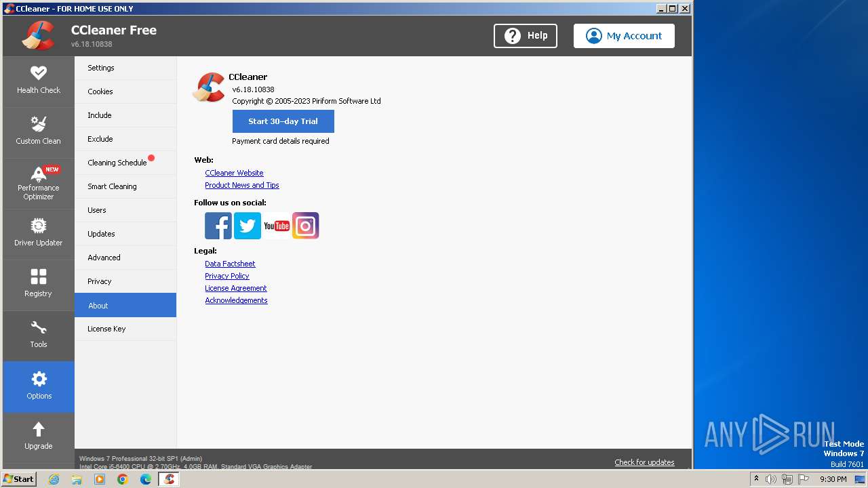Open the Windows Start menu
This screenshot has width=868, height=488.
click(x=18, y=479)
